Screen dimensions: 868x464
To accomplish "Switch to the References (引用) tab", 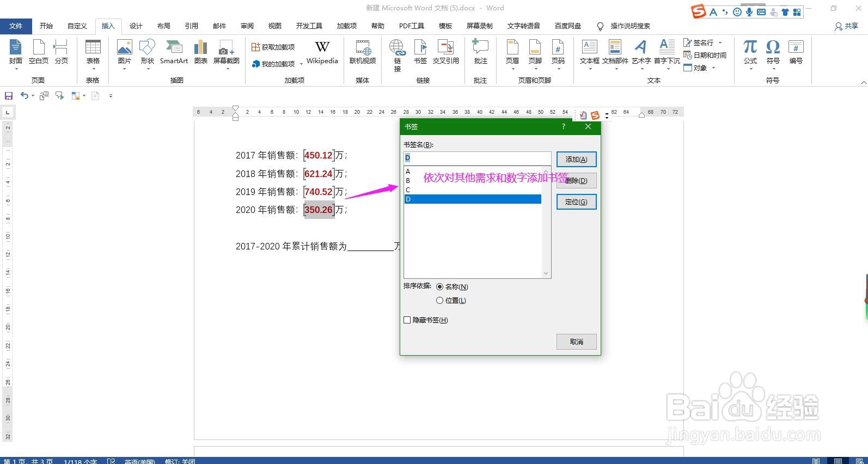I will (x=192, y=26).
